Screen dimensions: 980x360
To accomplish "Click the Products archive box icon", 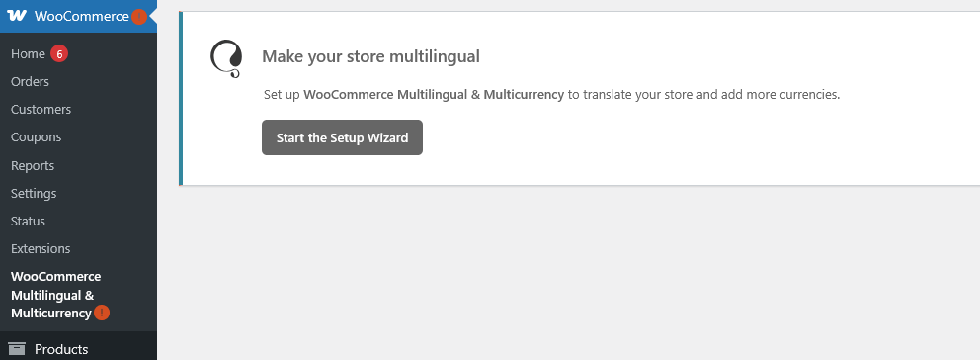I will pos(17,349).
